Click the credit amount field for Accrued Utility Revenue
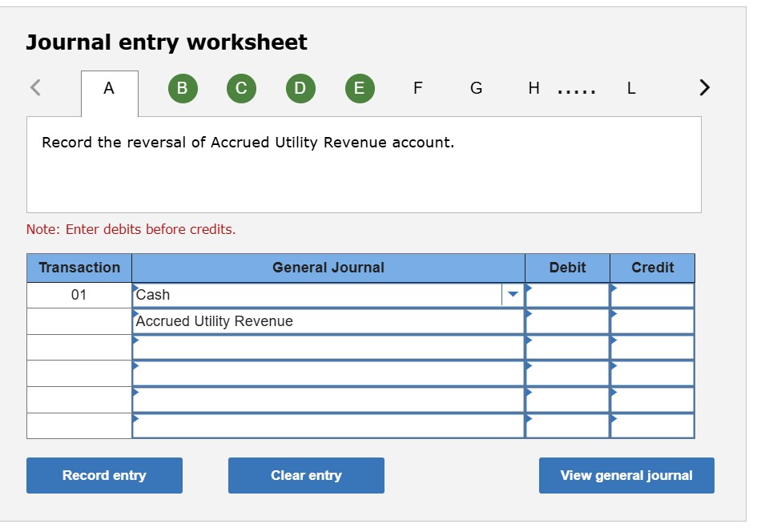Viewport: 765px width, 532px height. pyautogui.click(x=653, y=320)
